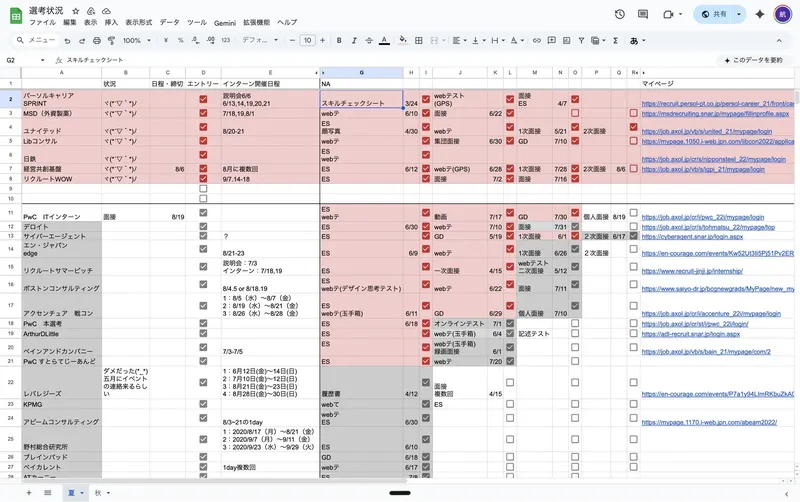Open Gemini sparkle icon in header
Screen dimensions: 800x502
760,14
